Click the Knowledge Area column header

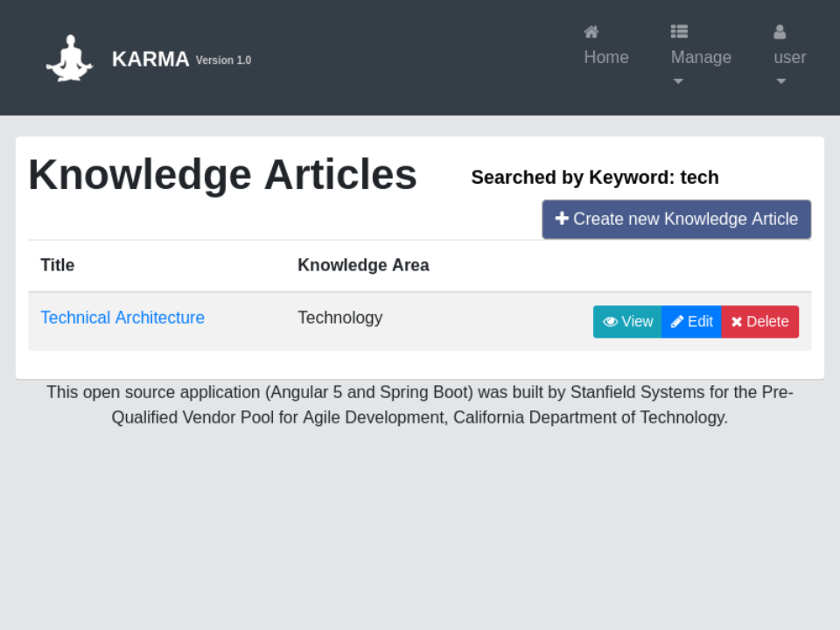[363, 265]
